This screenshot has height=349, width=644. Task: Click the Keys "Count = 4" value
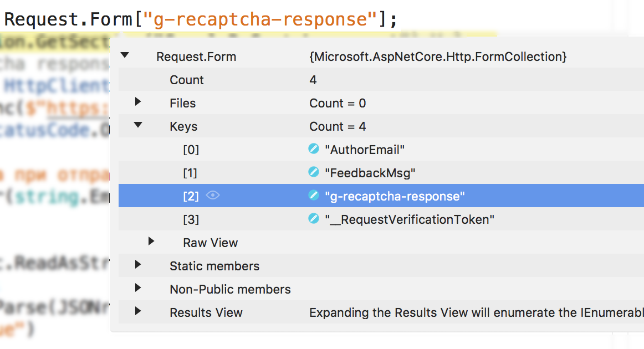coord(338,126)
